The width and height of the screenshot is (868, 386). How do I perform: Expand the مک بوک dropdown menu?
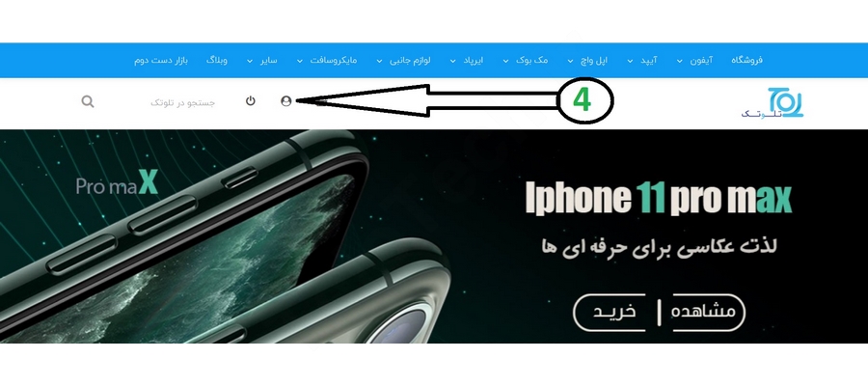click(x=525, y=60)
